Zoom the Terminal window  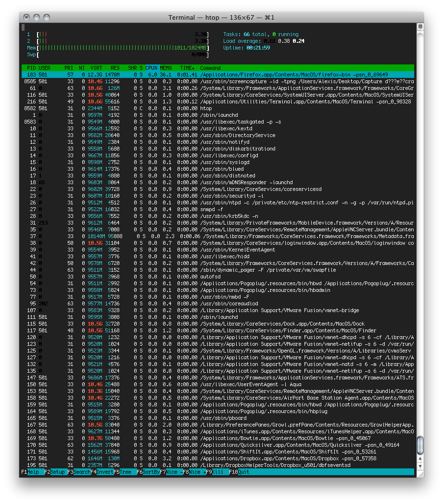[47, 17]
